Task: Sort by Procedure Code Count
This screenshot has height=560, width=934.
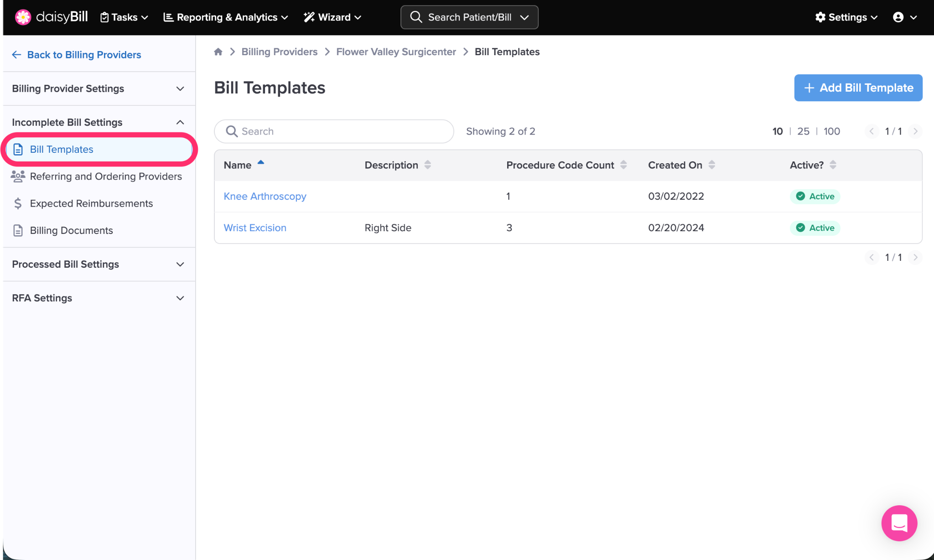Action: point(623,165)
